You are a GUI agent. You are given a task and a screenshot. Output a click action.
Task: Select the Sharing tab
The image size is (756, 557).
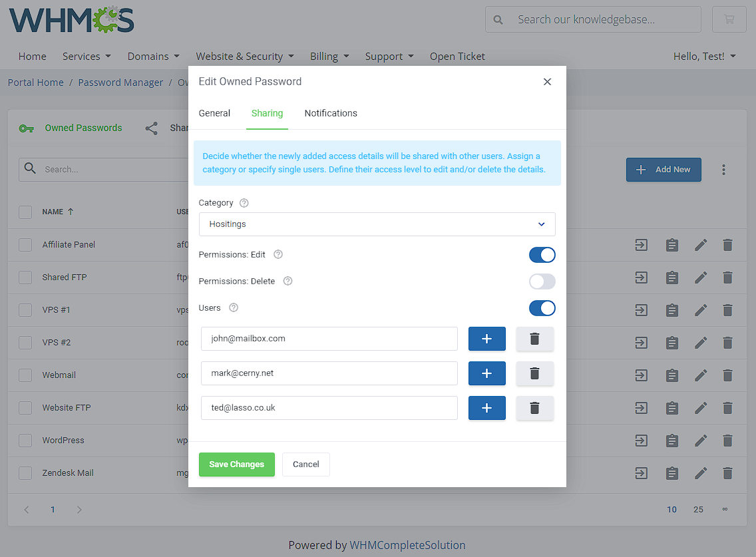(267, 113)
